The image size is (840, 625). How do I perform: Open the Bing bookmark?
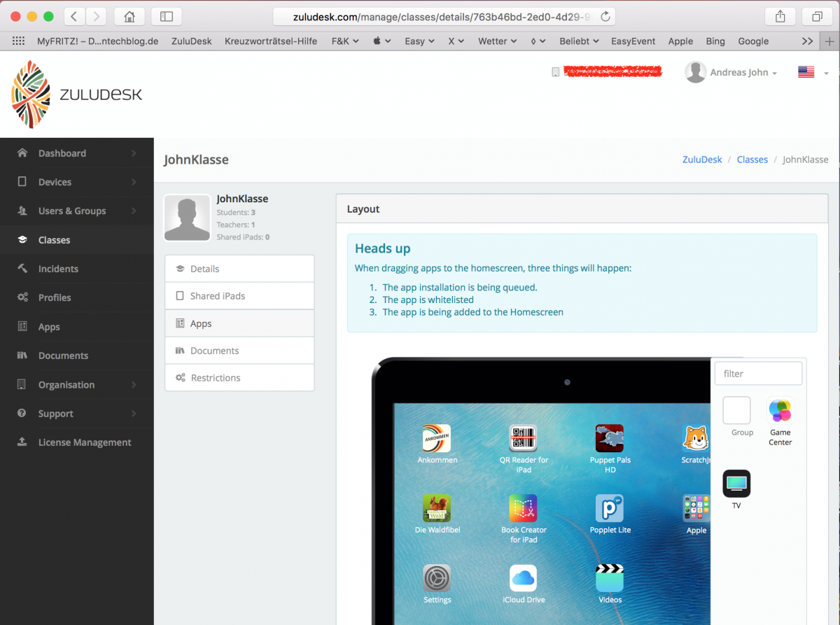[715, 41]
